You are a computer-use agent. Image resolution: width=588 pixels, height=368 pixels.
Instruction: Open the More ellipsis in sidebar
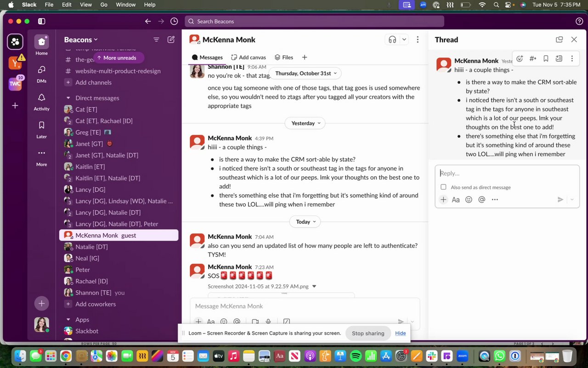(41, 157)
